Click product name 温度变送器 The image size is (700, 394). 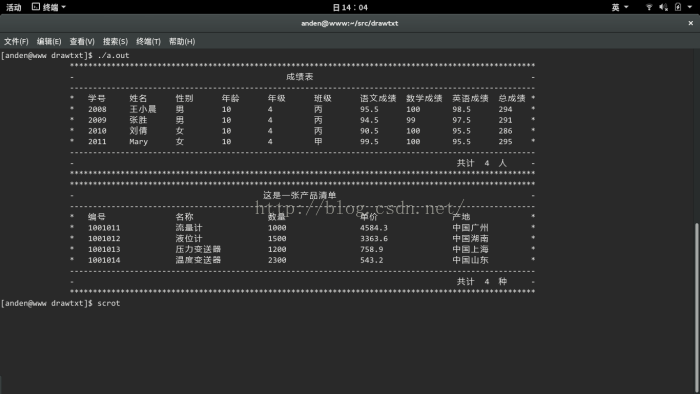[198, 260]
